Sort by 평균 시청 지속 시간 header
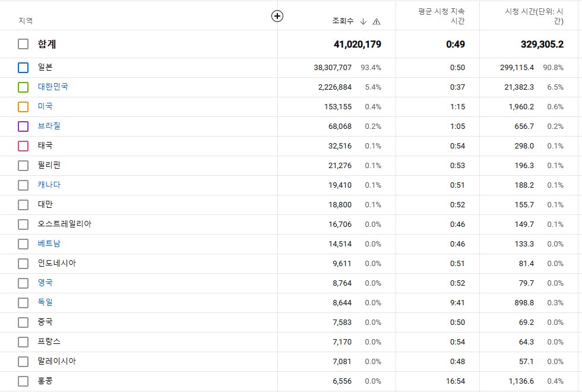This screenshot has width=582, height=392. pyautogui.click(x=441, y=16)
